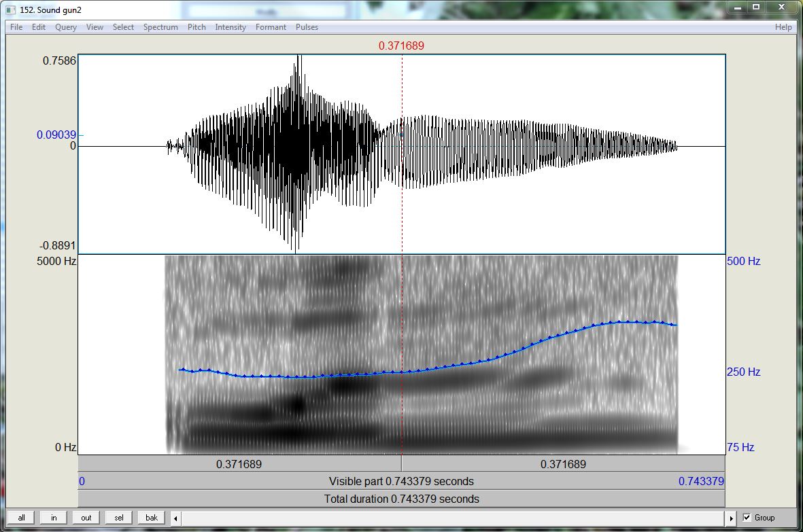Screen dimensions: 803x532
Task: Click the 'bak' zoom button
Action: click(x=152, y=518)
